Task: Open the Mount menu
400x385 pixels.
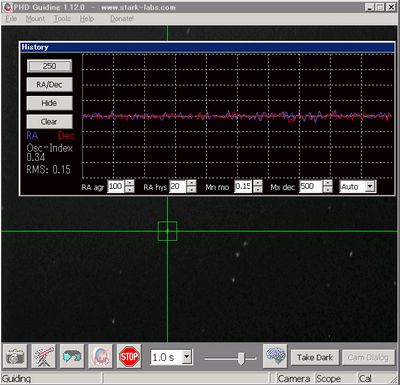Action: [35, 19]
